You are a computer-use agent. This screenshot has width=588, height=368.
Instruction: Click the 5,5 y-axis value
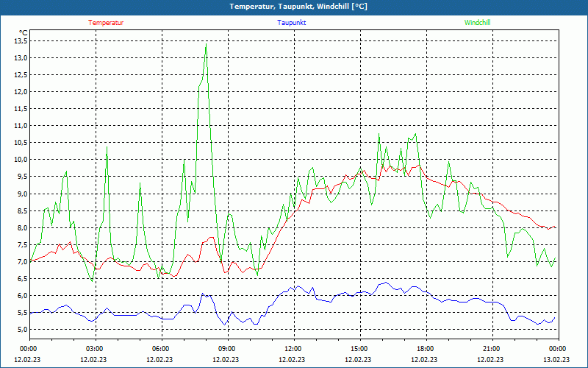(22, 312)
